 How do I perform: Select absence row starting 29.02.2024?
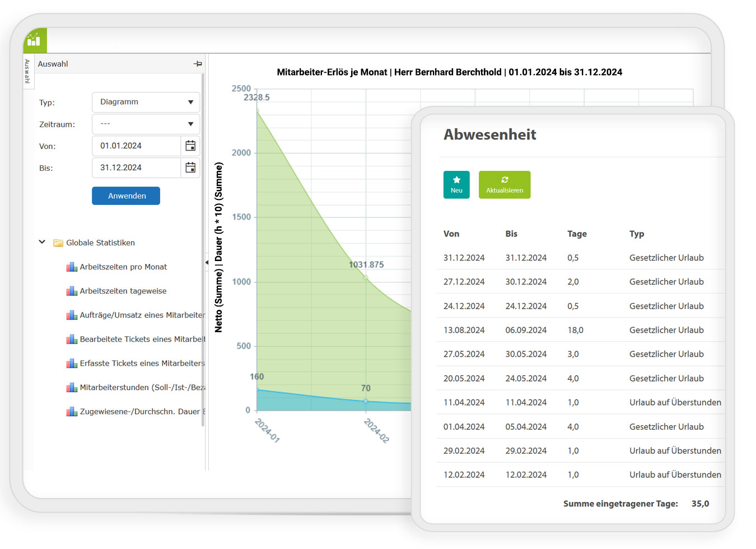[x=581, y=450]
